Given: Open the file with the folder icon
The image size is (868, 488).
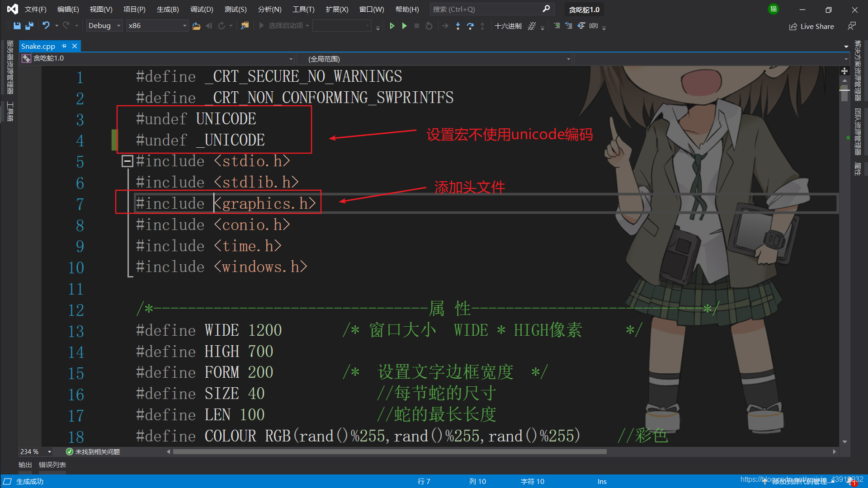Looking at the screenshot, I should [x=196, y=26].
